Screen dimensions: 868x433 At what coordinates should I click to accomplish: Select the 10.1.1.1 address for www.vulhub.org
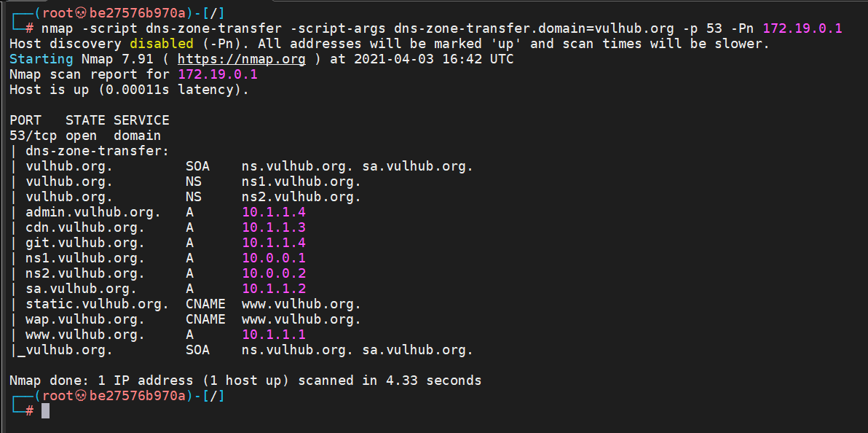point(274,335)
